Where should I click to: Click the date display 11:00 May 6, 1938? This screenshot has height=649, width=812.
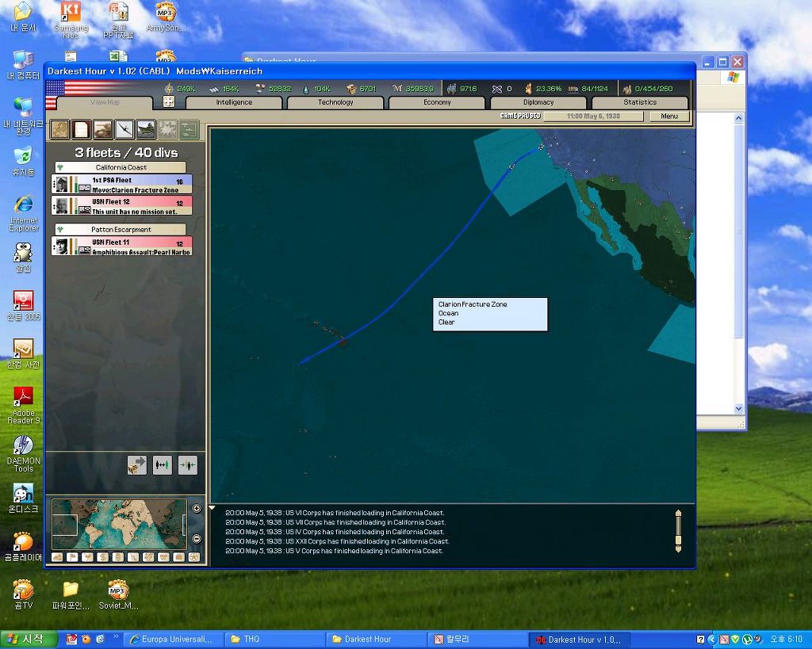(x=592, y=116)
